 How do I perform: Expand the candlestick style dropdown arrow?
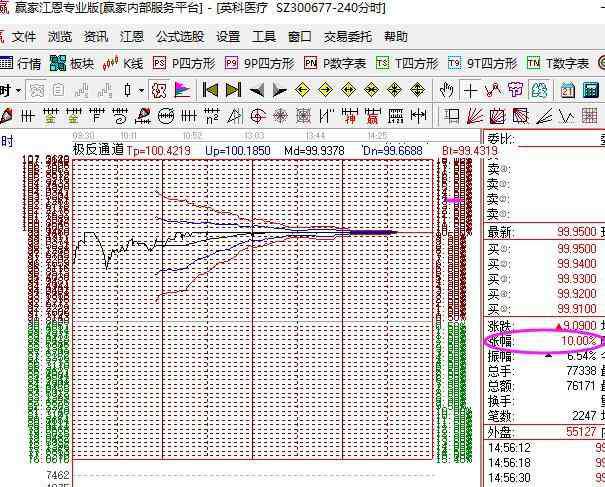(x=141, y=90)
